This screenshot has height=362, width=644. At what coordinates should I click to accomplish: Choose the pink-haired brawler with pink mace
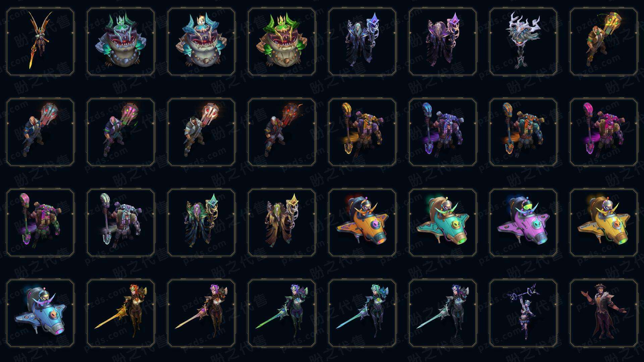click(121, 132)
